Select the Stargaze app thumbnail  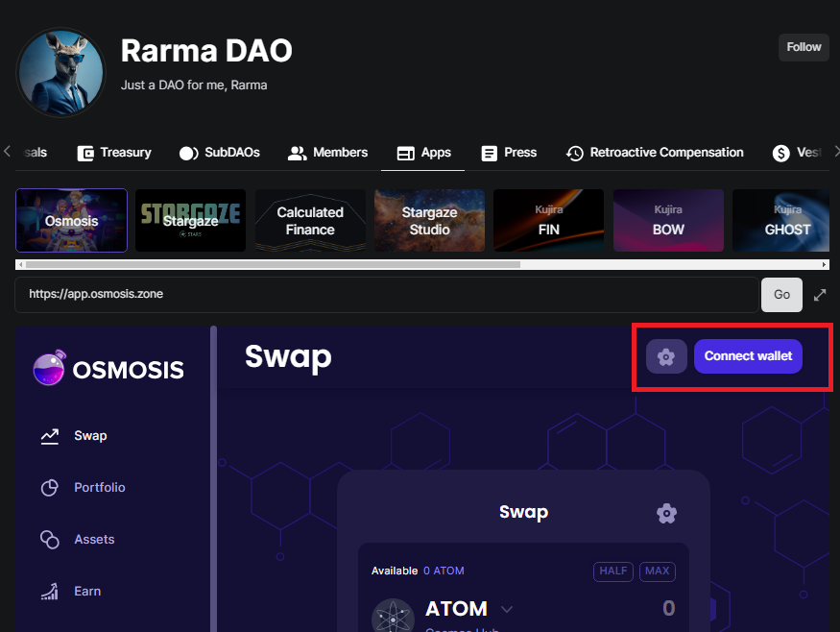(x=191, y=220)
